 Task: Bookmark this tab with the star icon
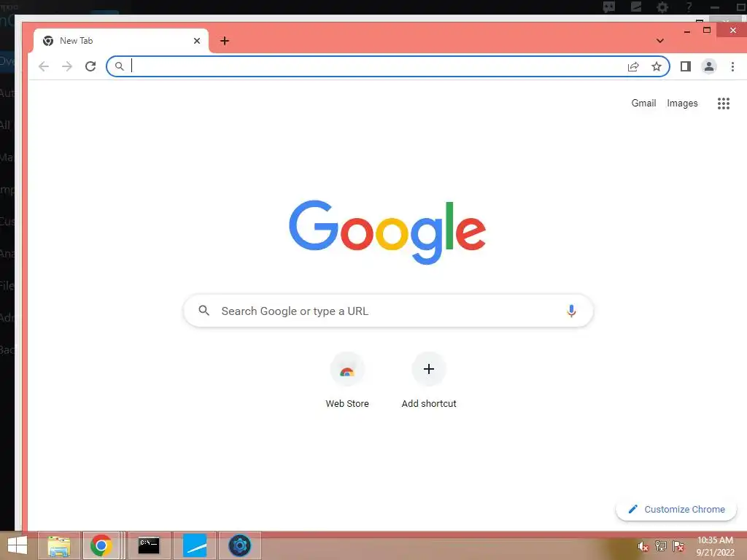(657, 66)
